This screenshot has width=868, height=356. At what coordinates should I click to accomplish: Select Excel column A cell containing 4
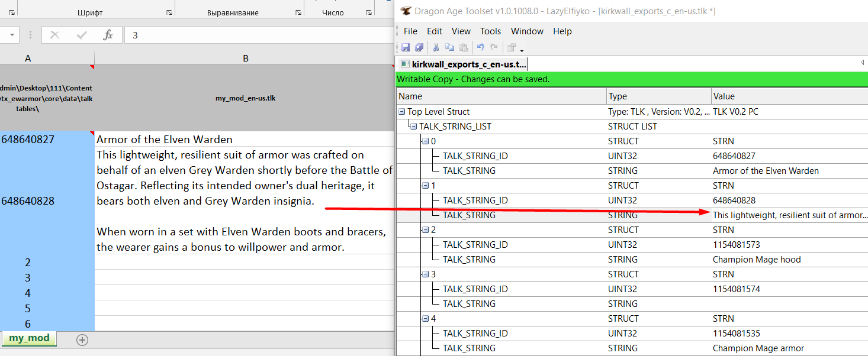coord(47,293)
